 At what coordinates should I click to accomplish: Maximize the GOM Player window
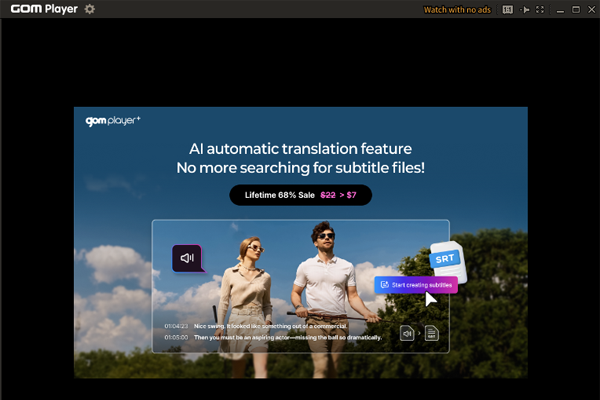[574, 9]
